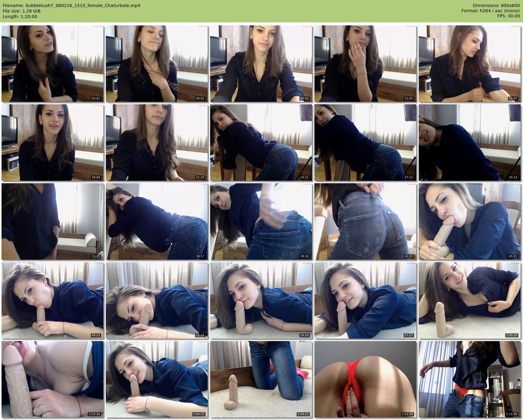This screenshot has width=523, height=420.
Task: Select the last thumbnail at 1:15:36
Action: (470, 379)
